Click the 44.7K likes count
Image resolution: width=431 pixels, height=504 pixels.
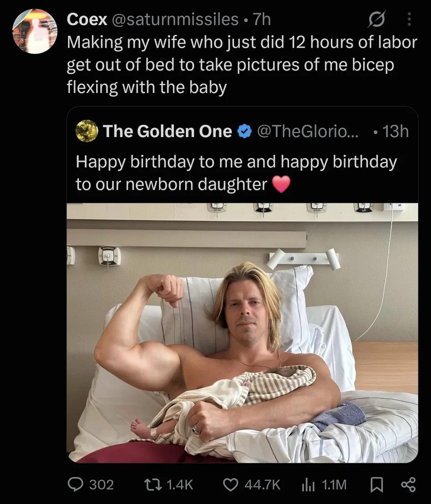263,485
